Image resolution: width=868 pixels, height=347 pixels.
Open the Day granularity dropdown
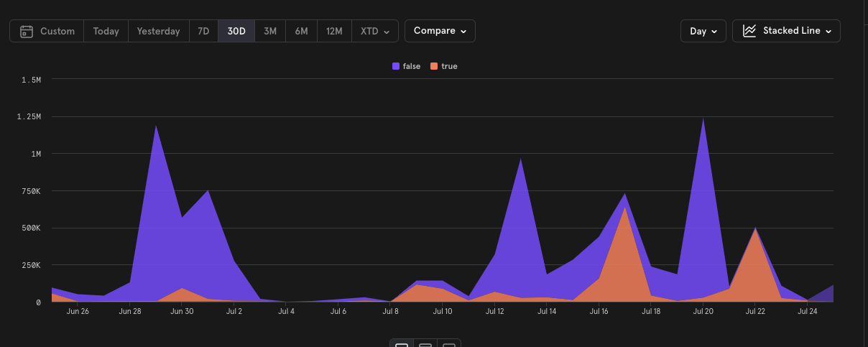pyautogui.click(x=703, y=31)
